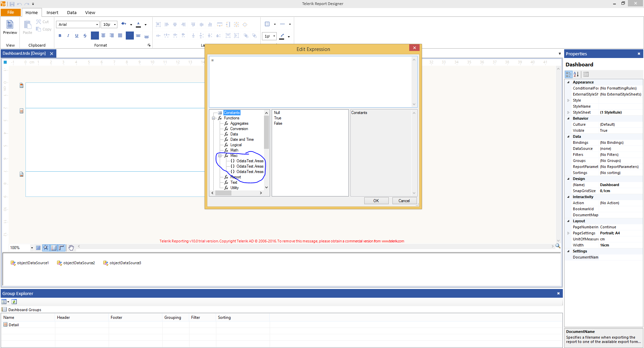Choose the True constant from the list

point(278,118)
